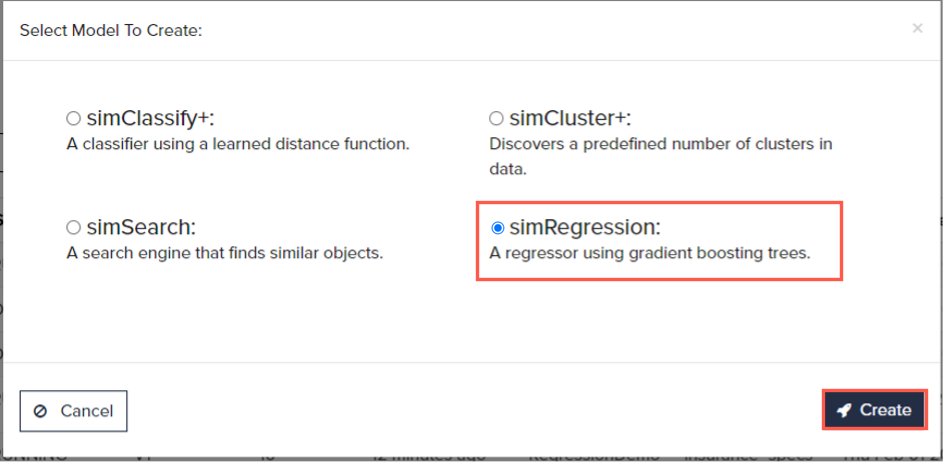
Task: Close the dialog with the X icon
Action: (917, 28)
